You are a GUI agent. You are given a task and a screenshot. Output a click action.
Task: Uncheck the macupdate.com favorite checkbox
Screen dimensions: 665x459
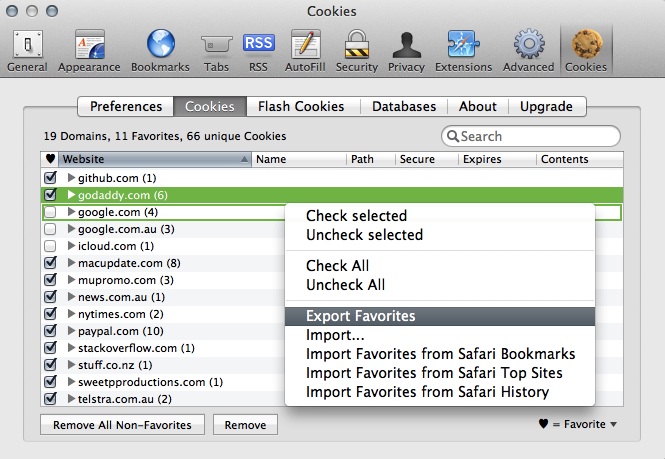tap(50, 263)
